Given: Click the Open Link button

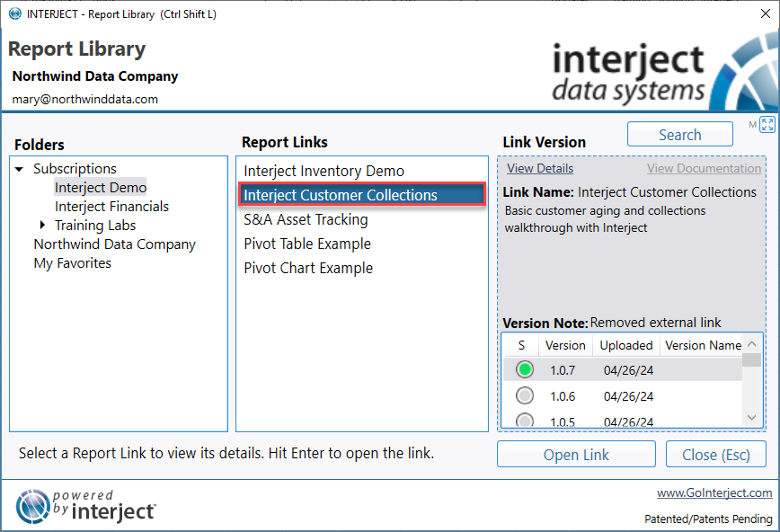Looking at the screenshot, I should [576, 455].
